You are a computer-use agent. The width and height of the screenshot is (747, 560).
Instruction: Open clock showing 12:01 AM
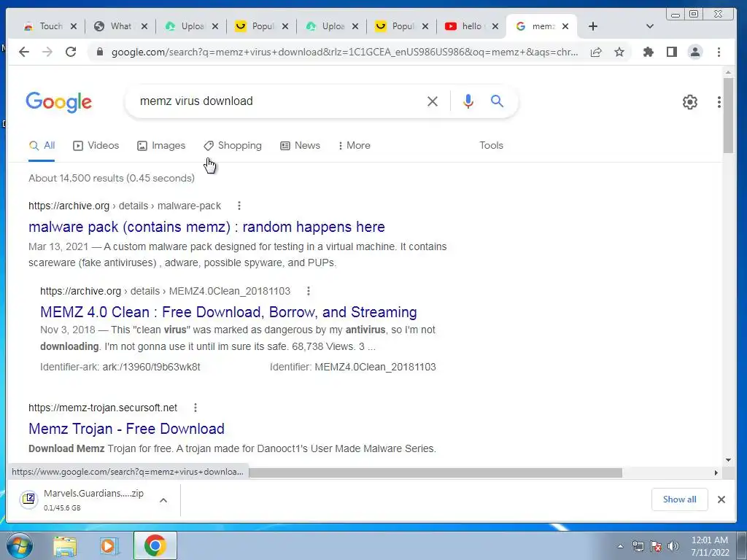[x=710, y=546]
